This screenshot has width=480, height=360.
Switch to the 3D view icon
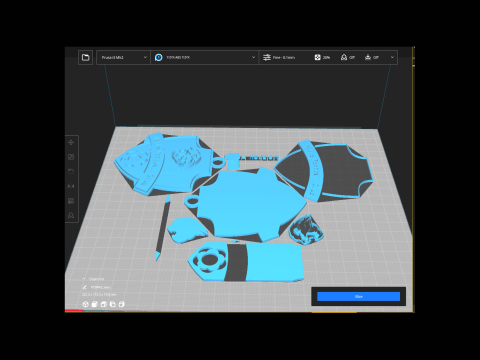86,304
